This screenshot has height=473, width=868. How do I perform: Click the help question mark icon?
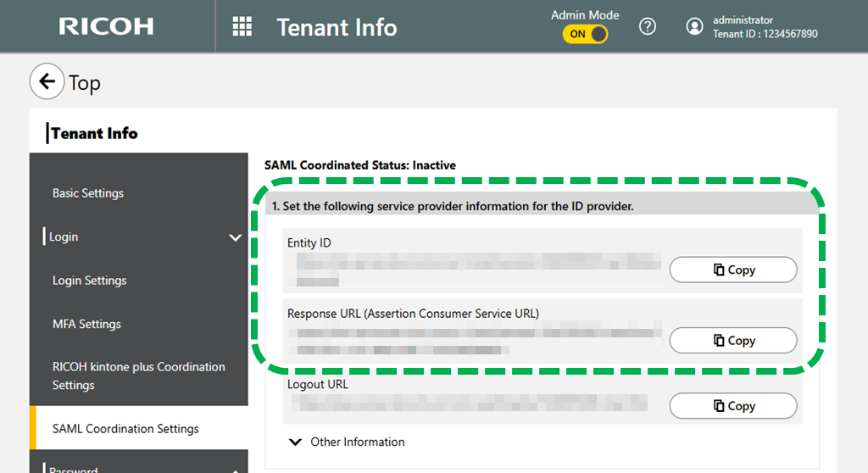[648, 26]
